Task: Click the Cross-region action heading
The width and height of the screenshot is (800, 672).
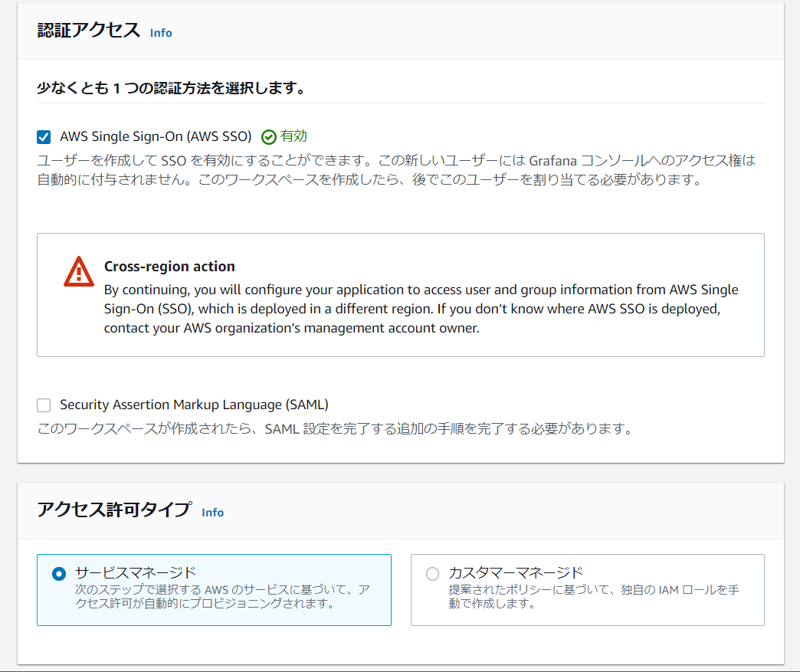Action: tap(169, 267)
